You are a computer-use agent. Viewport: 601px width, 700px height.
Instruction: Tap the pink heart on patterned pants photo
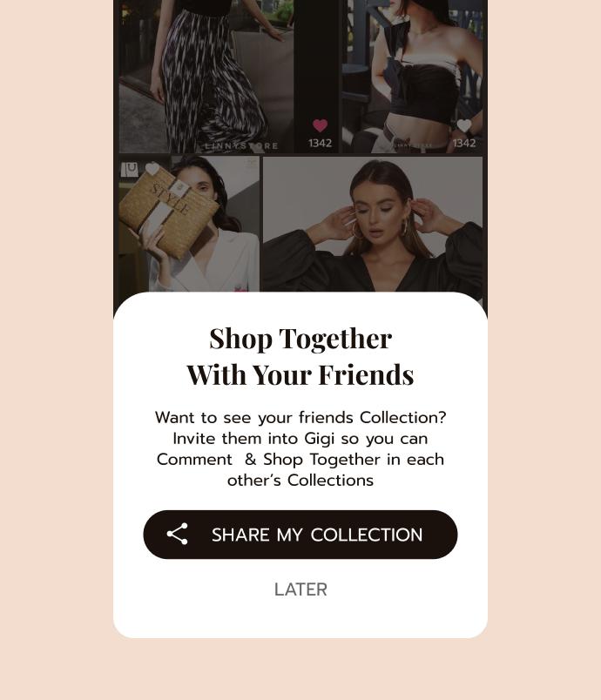[x=320, y=125]
